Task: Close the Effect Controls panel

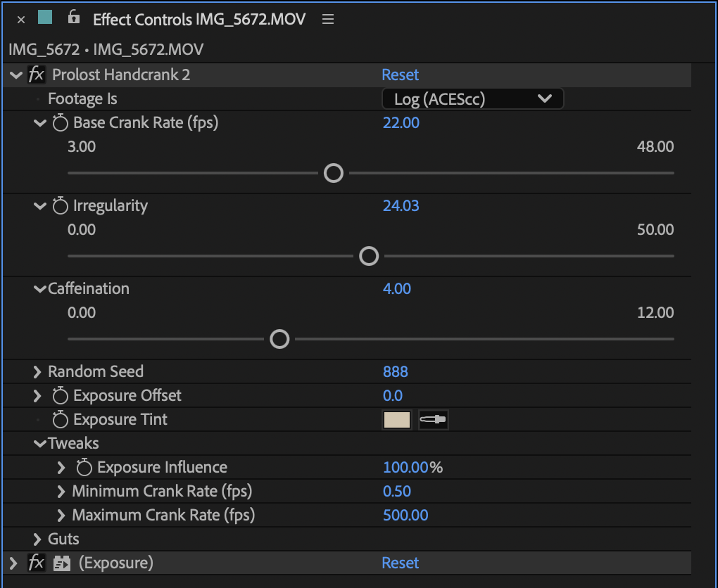Action: 20,20
